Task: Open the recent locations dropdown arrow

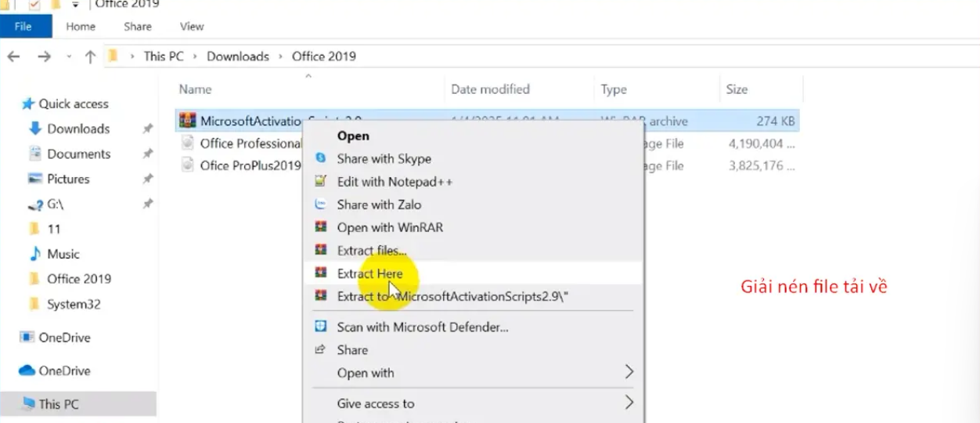Action: click(x=68, y=56)
